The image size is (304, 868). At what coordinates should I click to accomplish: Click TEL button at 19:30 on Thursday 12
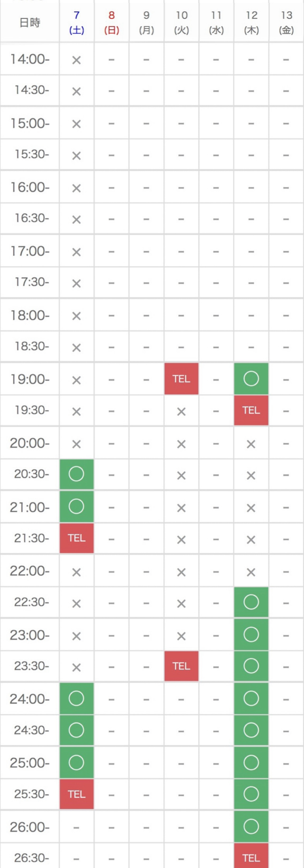251,410
